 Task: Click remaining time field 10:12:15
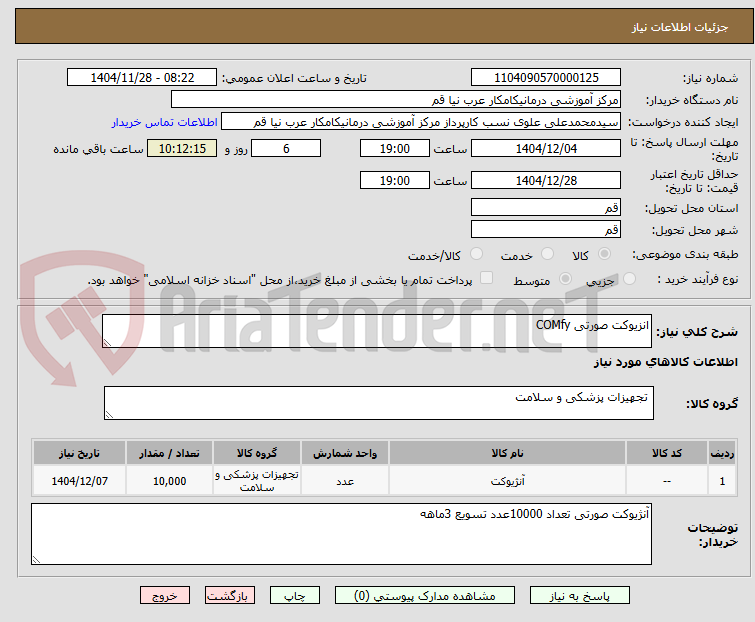pyautogui.click(x=182, y=148)
